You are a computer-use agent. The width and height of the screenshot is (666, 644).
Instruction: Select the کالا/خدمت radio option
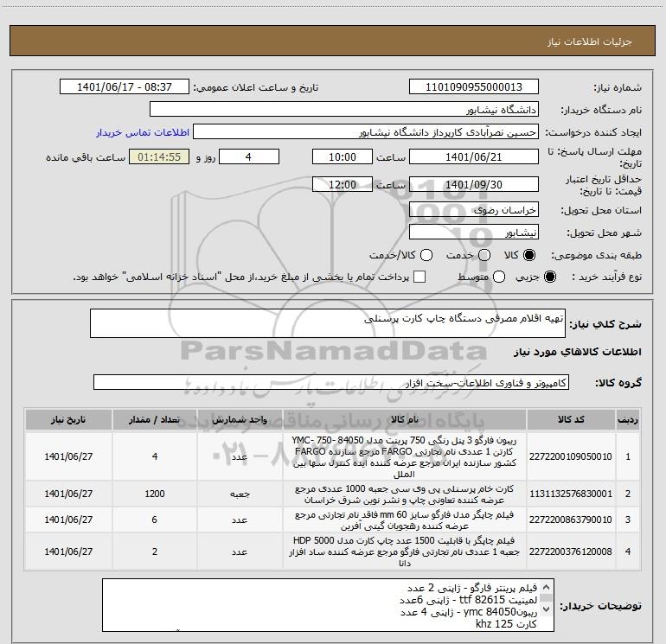[x=426, y=255]
